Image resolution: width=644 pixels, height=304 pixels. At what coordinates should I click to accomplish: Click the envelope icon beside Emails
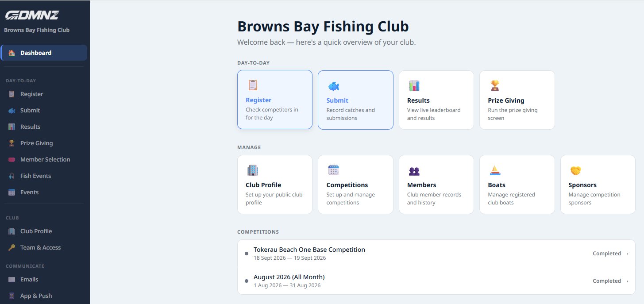(x=12, y=279)
